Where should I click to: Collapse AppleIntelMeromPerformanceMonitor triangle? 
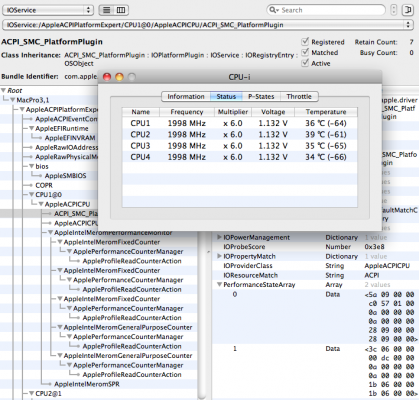point(50,232)
